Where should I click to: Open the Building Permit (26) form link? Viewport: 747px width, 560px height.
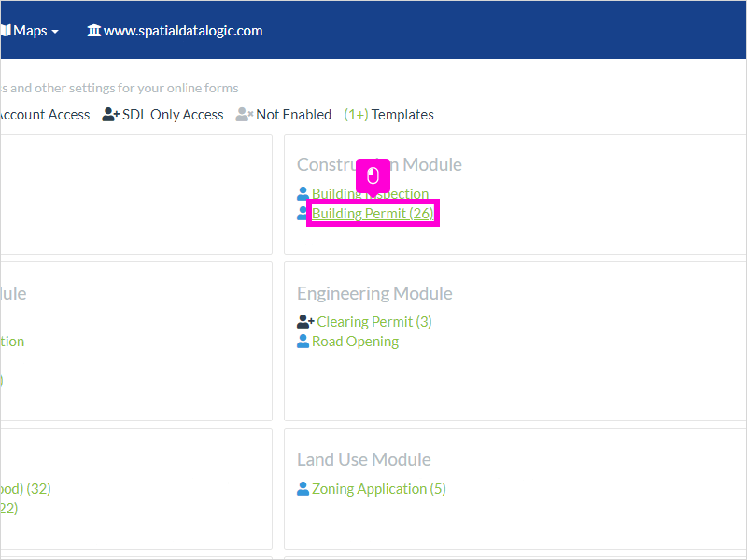coord(373,213)
